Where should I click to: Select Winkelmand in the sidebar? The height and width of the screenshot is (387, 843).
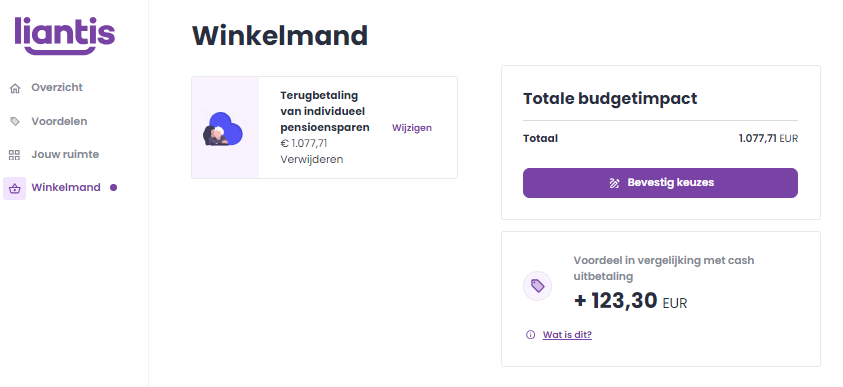pyautogui.click(x=66, y=188)
